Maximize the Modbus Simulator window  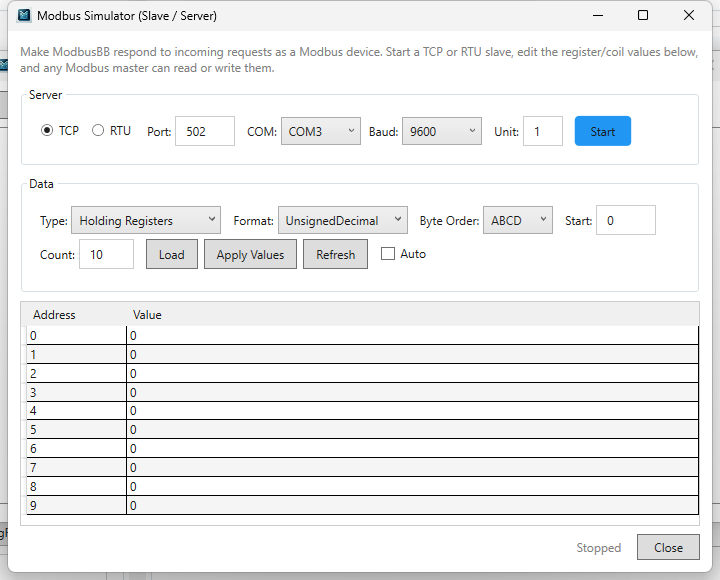[x=643, y=16]
